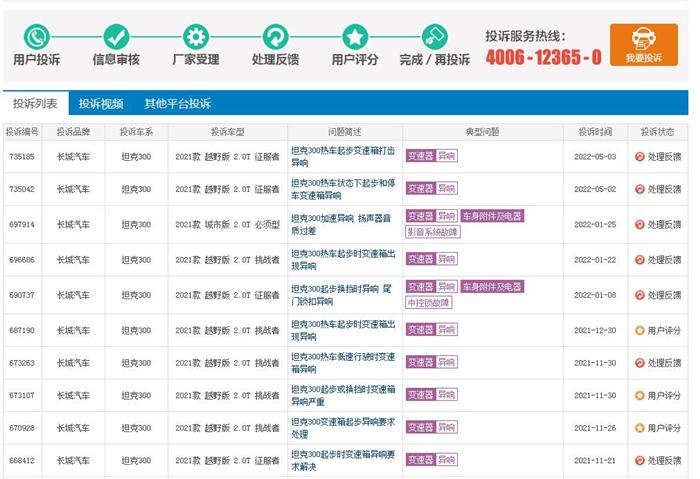Screen dimensions: 700x479
Task: Click the 处理反馈 refresh step icon
Action: [275, 37]
